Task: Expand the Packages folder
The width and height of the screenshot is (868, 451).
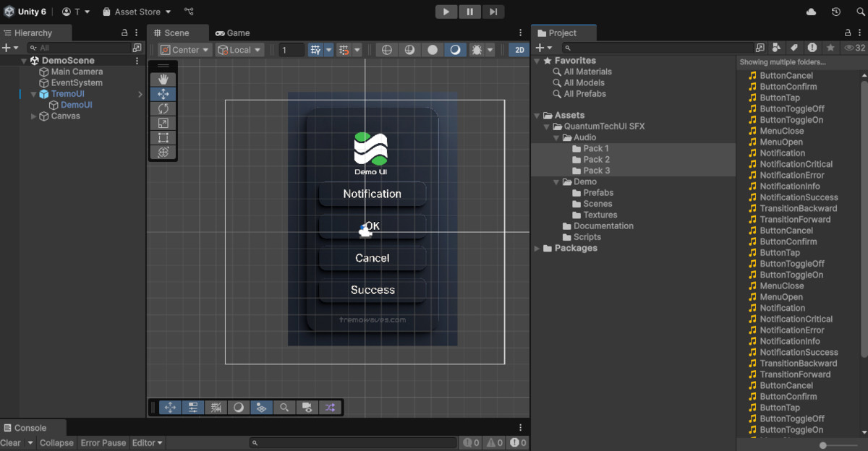Action: click(x=537, y=248)
